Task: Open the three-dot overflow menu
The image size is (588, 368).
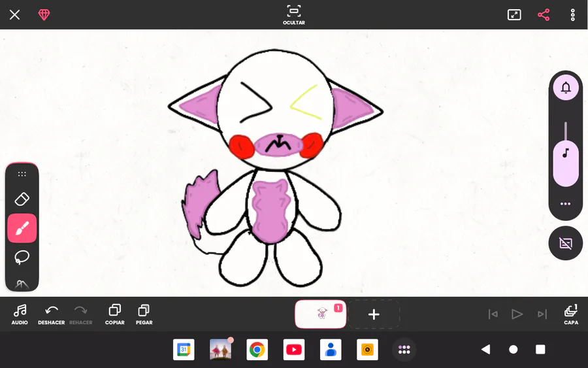Action: point(572,14)
